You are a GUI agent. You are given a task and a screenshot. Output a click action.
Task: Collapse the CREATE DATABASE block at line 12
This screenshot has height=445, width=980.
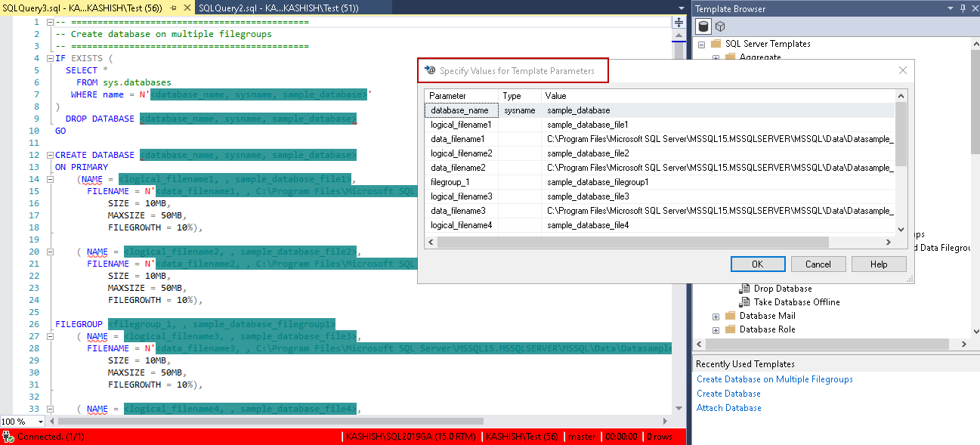(x=50, y=155)
